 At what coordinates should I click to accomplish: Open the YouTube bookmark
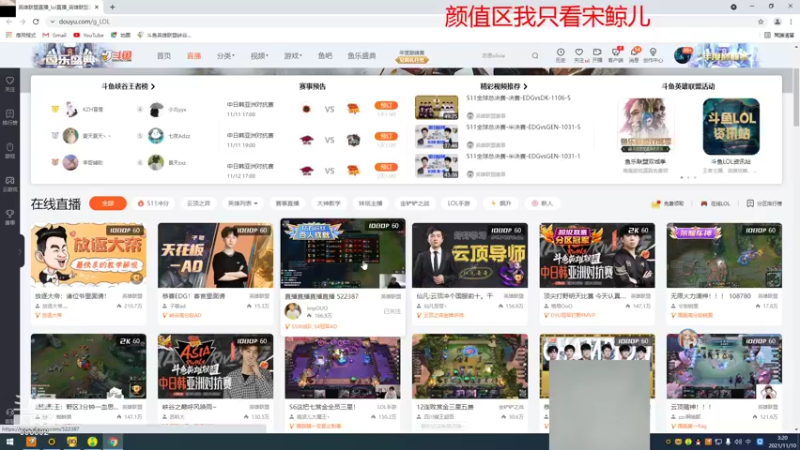89,35
